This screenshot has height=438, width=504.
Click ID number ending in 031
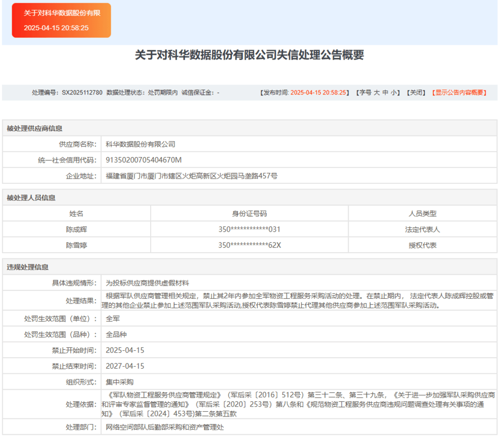coord(249,230)
